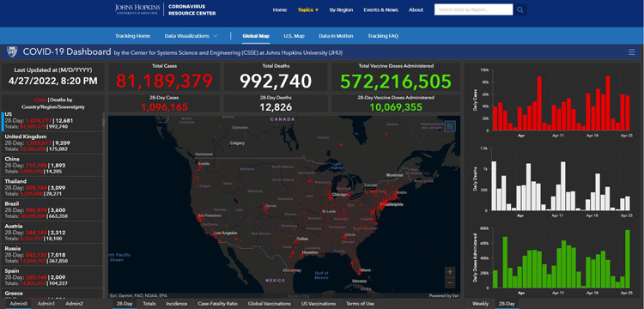Select Brazil in country list

[x=52, y=210]
